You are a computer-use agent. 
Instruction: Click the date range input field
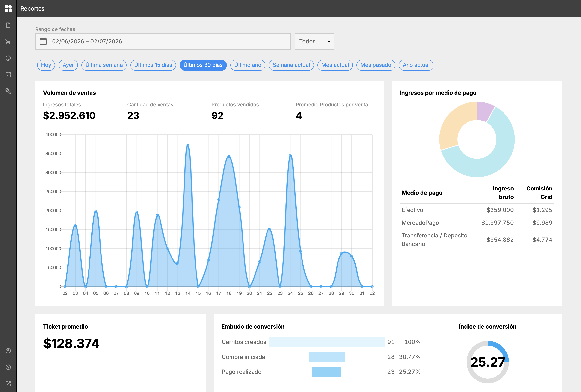click(163, 41)
